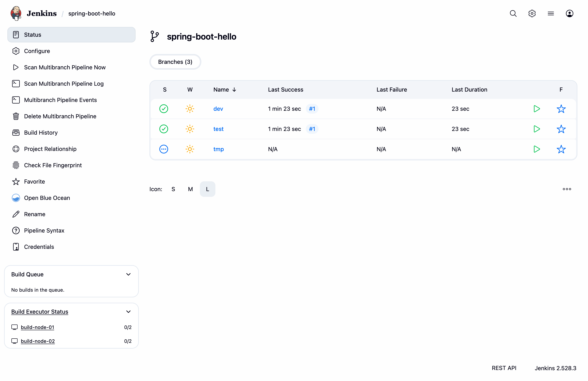Open build #1 of test branch
Viewport: 588px width, 381px height.
coord(312,129)
